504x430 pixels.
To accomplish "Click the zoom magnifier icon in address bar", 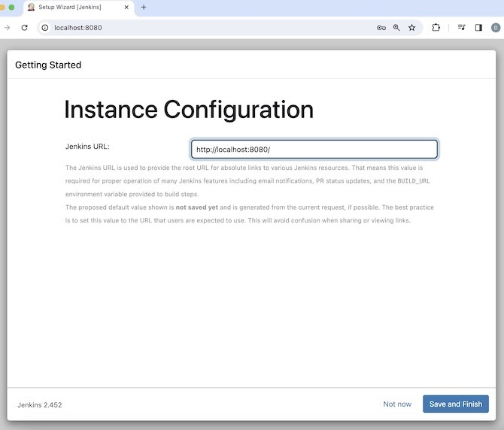I will (396, 28).
